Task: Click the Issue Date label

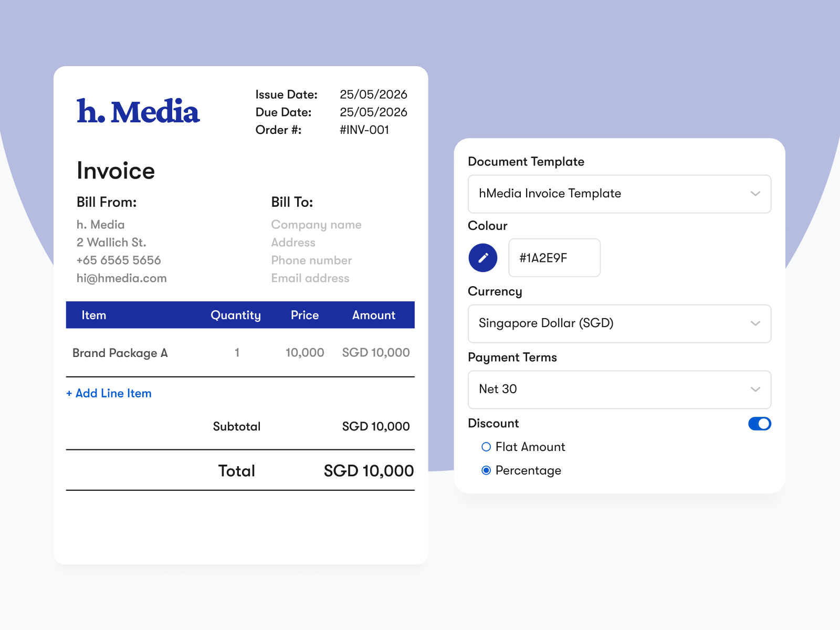Action: (287, 94)
